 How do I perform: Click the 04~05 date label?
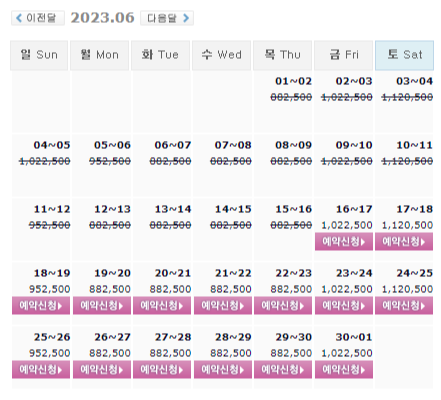click(52, 145)
